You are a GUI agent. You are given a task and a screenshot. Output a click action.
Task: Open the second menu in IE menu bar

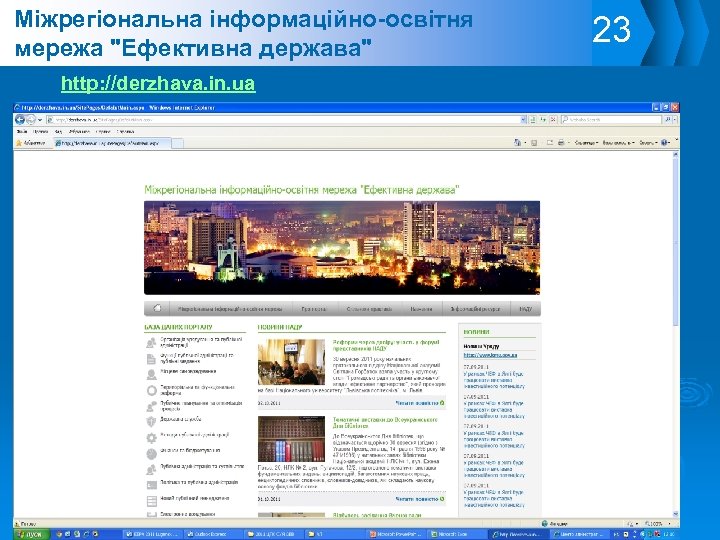tap(40, 131)
